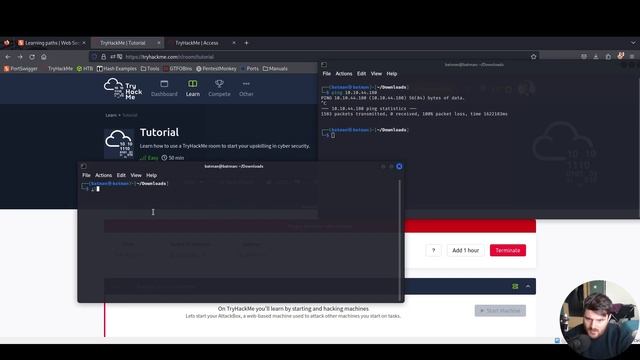Open Help menu in the front terminal

[151, 175]
